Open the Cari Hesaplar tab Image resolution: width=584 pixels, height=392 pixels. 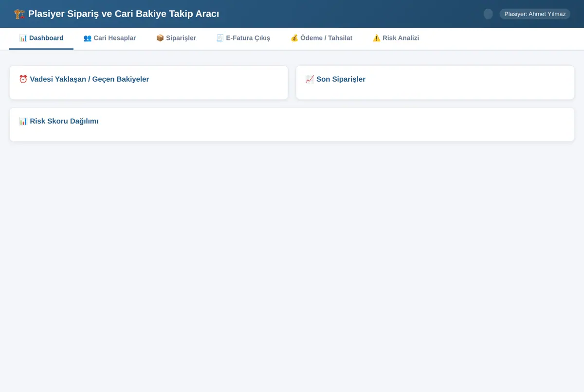coord(109,38)
